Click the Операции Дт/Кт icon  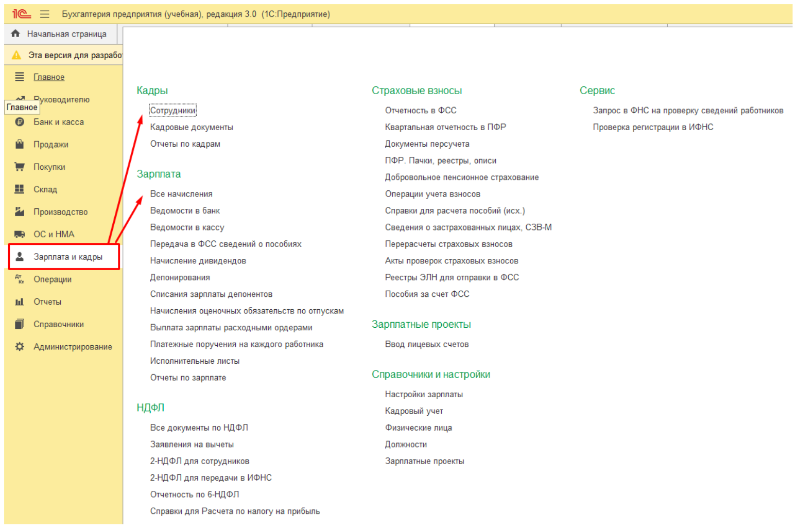click(x=20, y=279)
